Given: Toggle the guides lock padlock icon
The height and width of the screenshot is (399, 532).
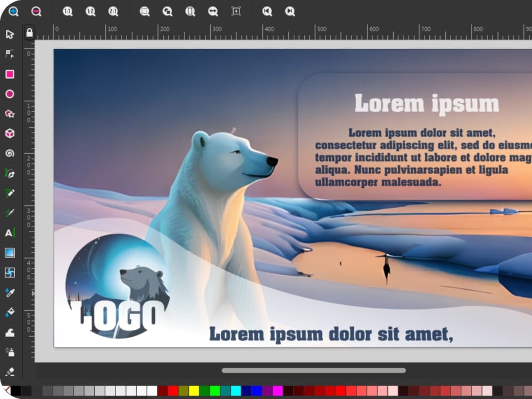Looking at the screenshot, I should [29, 32].
